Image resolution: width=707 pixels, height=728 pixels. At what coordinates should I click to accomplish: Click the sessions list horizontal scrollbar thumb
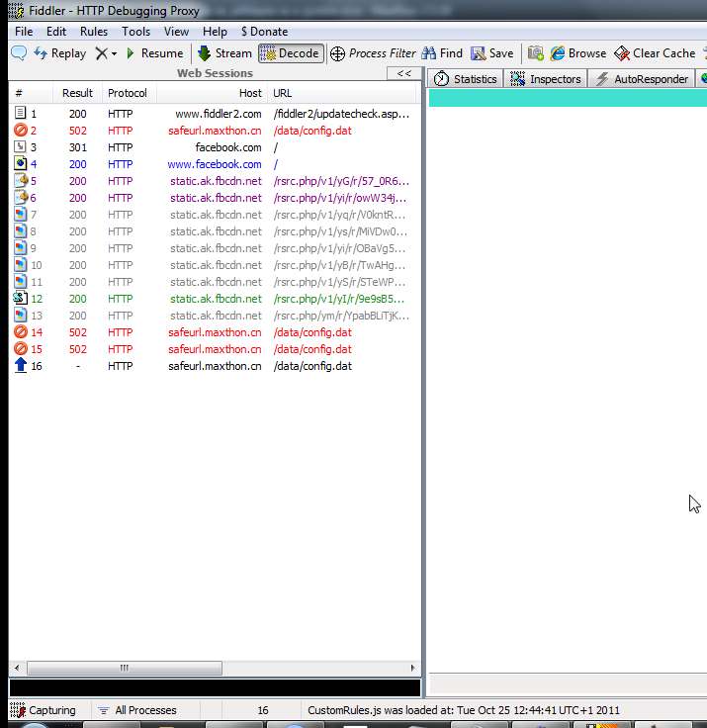[x=125, y=668]
